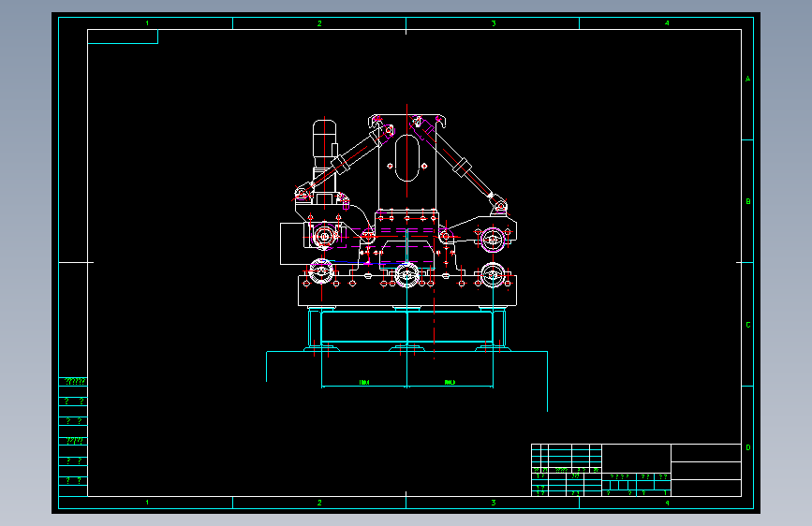Click row label C on right border
Screen dimensions: 812x526
(x=747, y=325)
